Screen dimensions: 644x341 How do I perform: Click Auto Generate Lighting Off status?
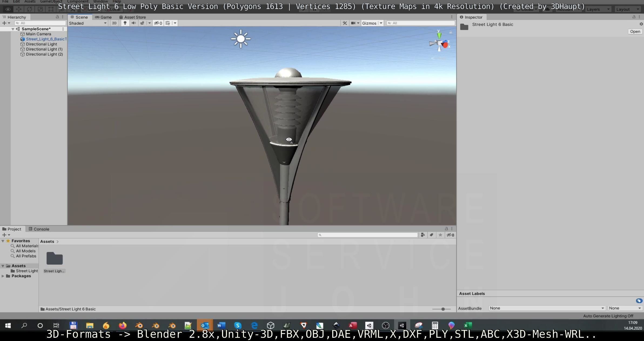(608, 316)
